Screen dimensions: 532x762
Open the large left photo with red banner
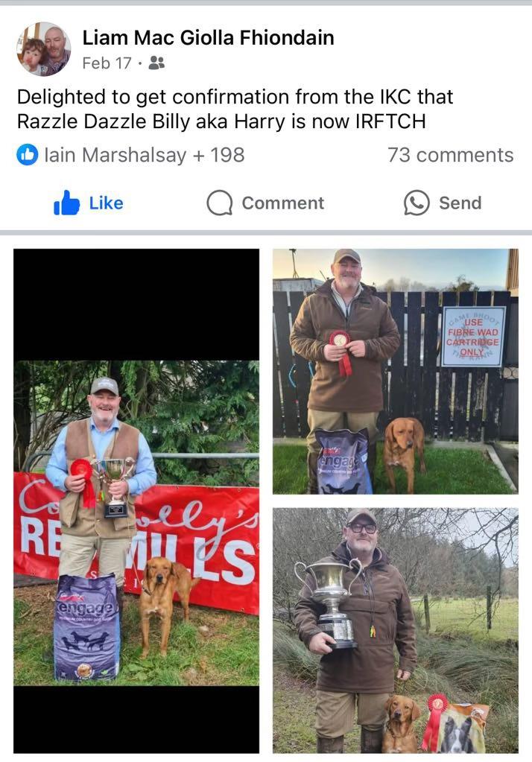(136, 501)
